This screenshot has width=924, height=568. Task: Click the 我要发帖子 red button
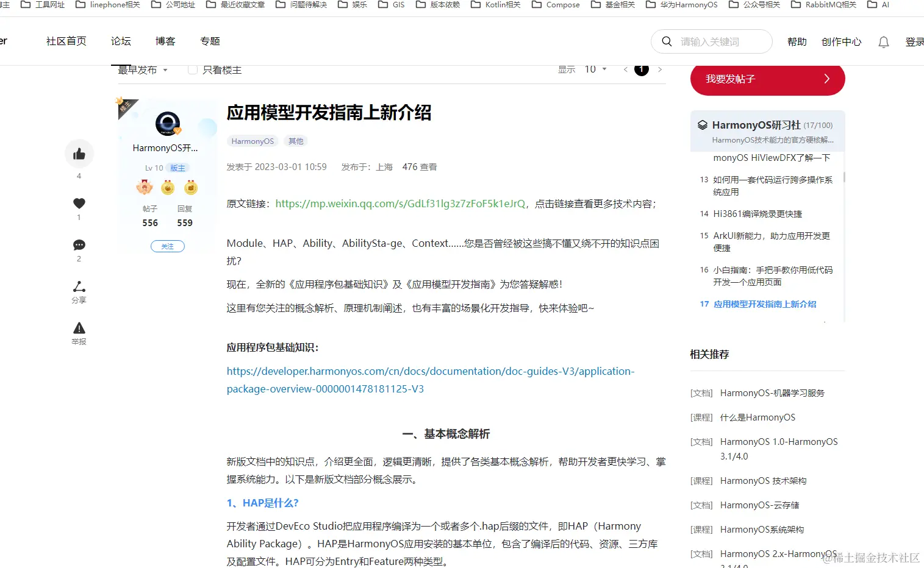(767, 79)
